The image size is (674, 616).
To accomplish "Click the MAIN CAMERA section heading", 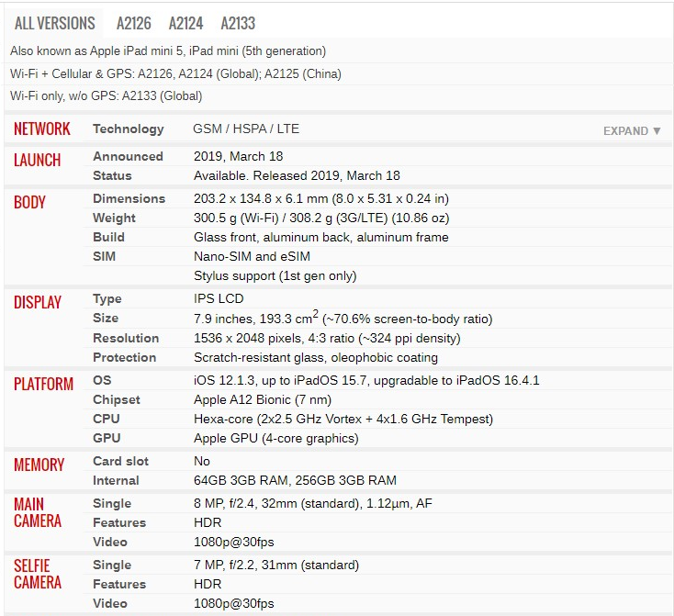I will 38,512.
